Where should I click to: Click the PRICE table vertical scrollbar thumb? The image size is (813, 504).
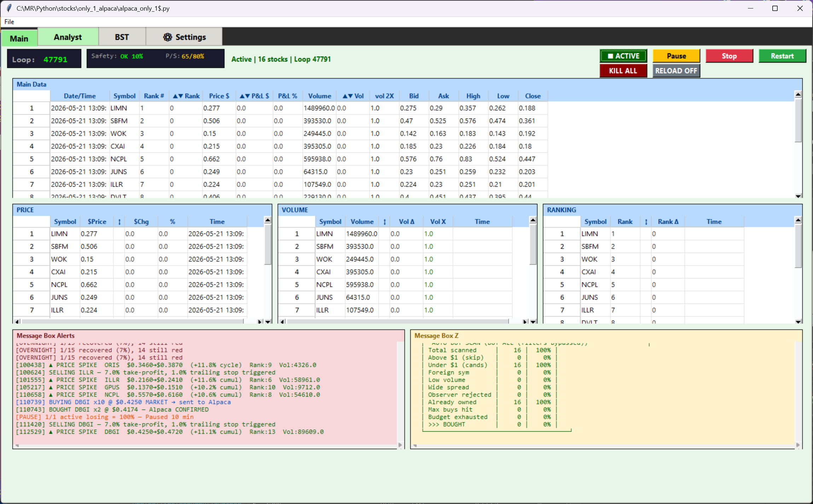[268, 244]
